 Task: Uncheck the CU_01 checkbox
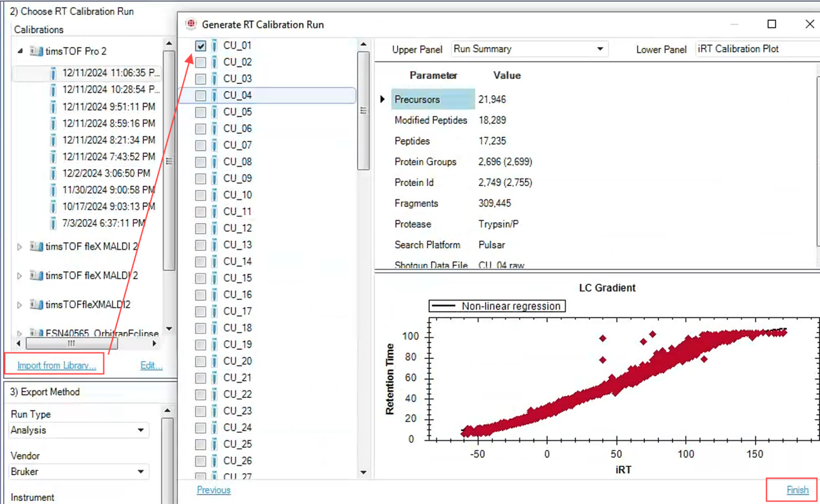200,46
